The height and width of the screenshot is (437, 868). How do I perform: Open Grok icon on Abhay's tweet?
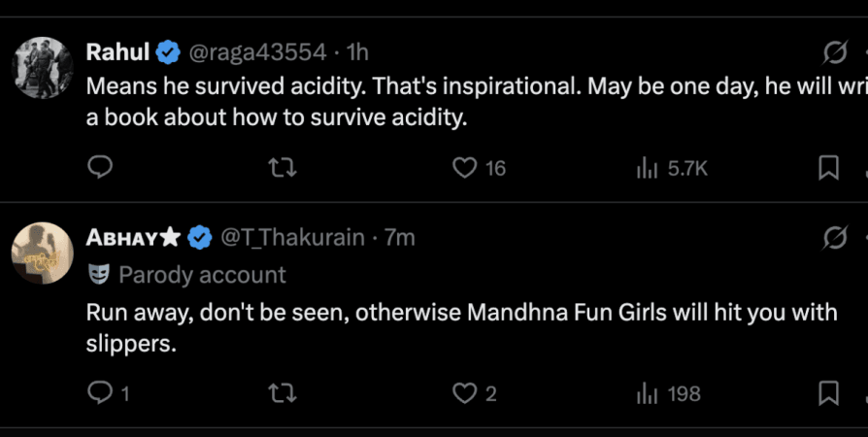coord(832,237)
